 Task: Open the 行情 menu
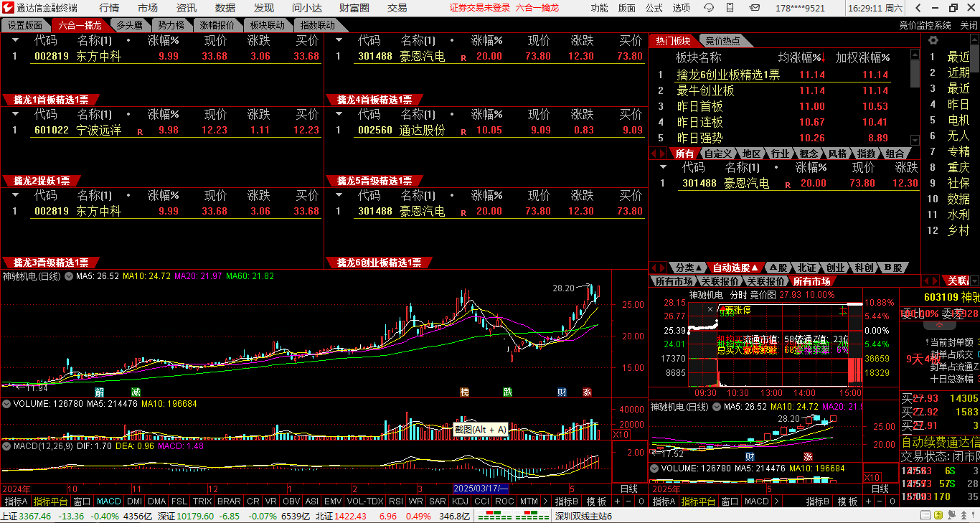click(109, 8)
